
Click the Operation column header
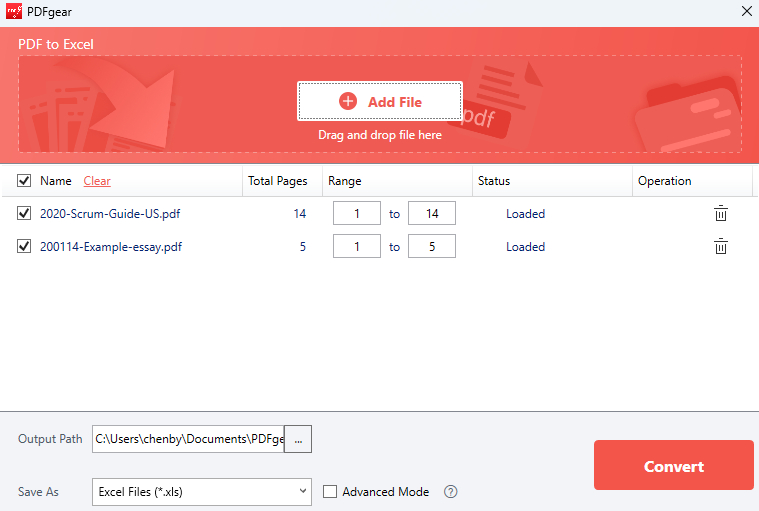coord(665,181)
